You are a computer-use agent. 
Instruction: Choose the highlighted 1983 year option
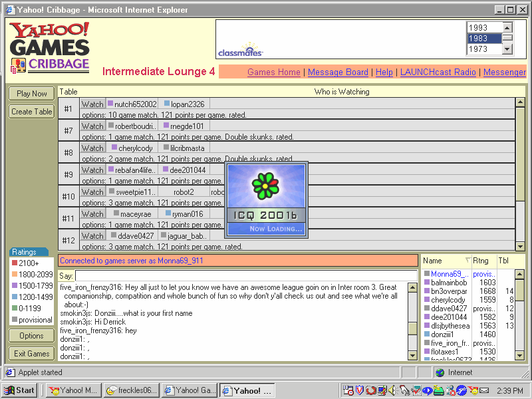coord(485,39)
